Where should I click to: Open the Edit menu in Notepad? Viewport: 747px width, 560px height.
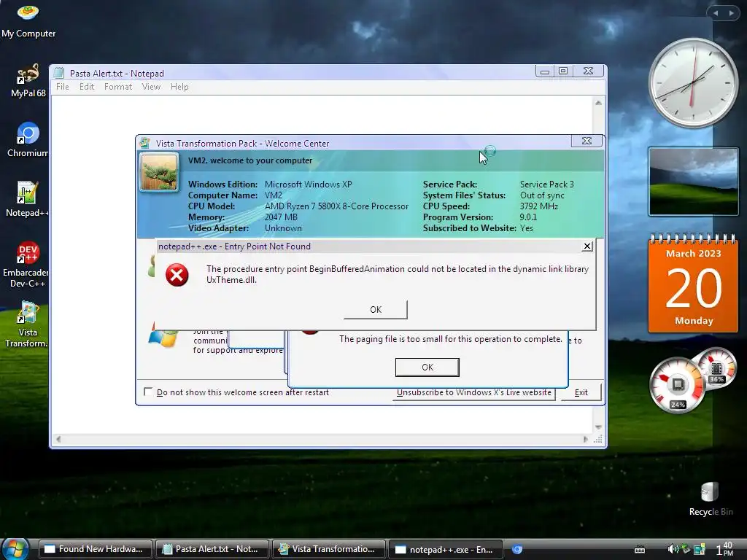(87, 87)
